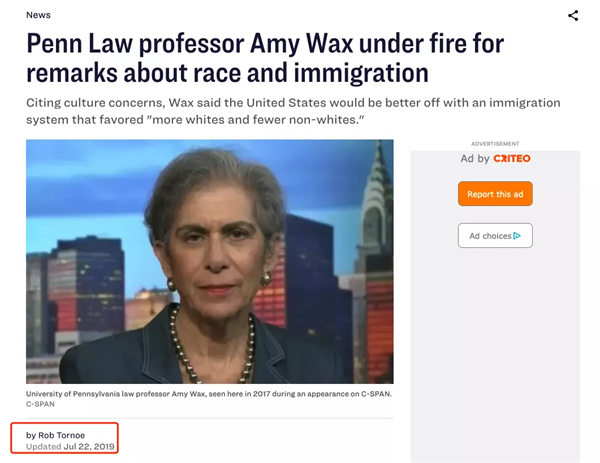The height and width of the screenshot is (463, 600).
Task: Click the orange Report this ad button
Action: 495,194
